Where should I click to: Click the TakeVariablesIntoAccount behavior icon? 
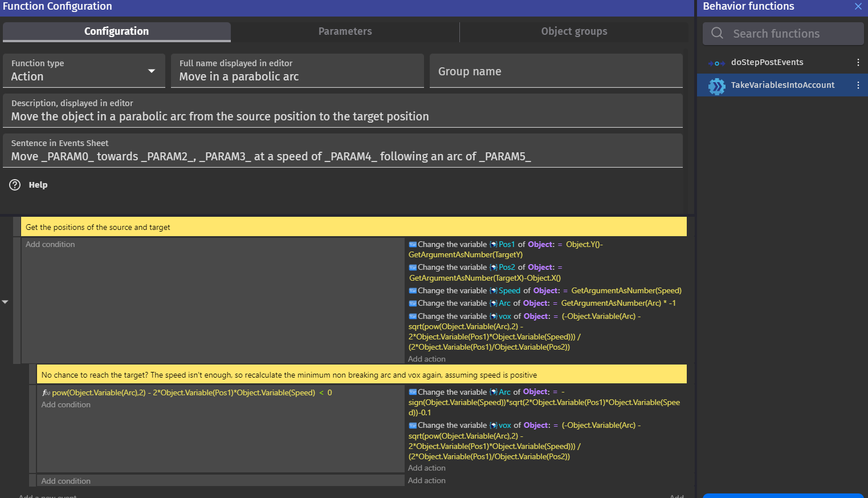(x=716, y=85)
